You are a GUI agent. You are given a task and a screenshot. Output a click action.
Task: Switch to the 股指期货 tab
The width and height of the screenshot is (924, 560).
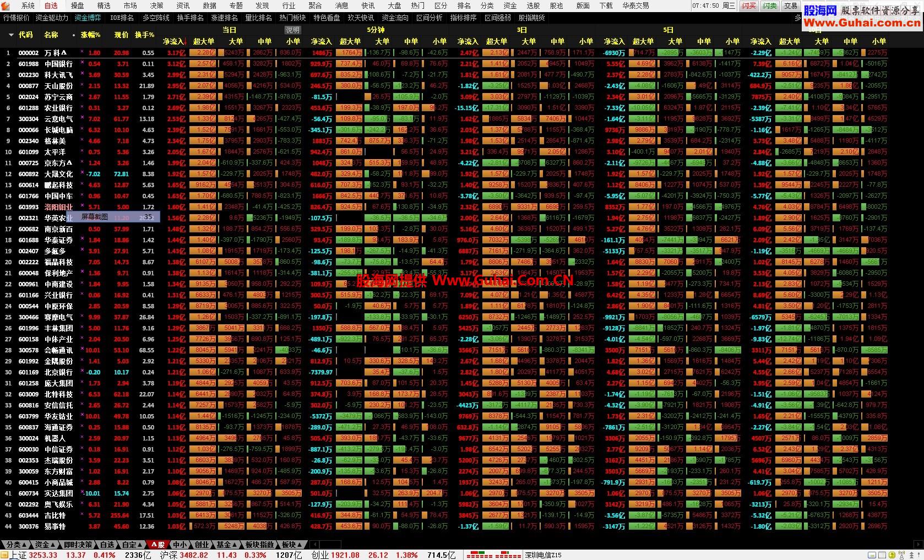pyautogui.click(x=532, y=18)
